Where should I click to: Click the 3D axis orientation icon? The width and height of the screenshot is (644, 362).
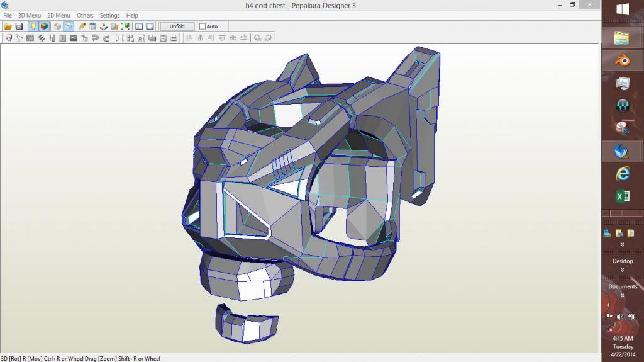tap(104, 26)
